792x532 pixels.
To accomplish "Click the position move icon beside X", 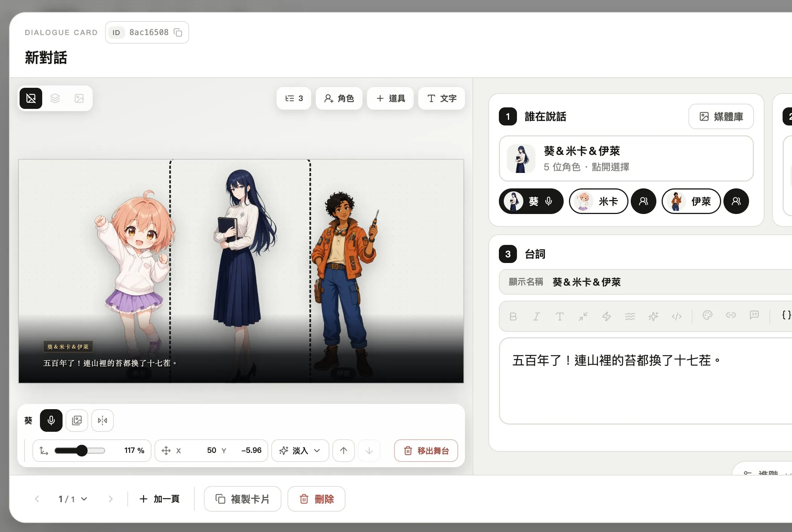I will [166, 451].
